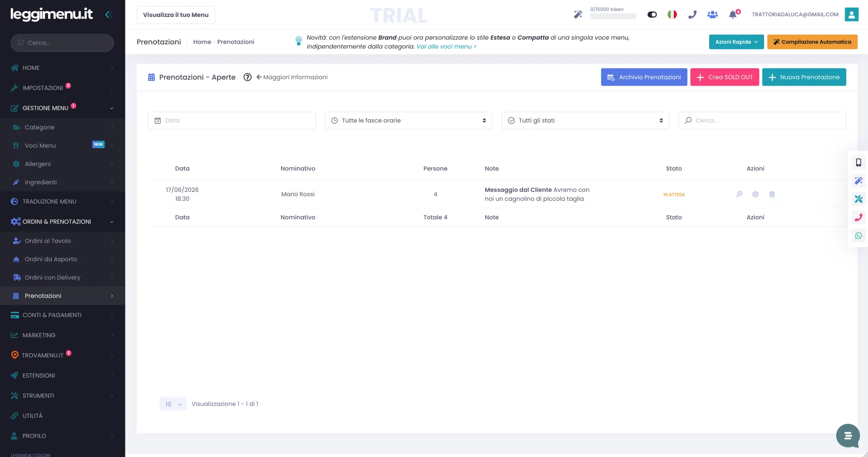Open the magnifier view icon for Mario Rossi

[739, 194]
